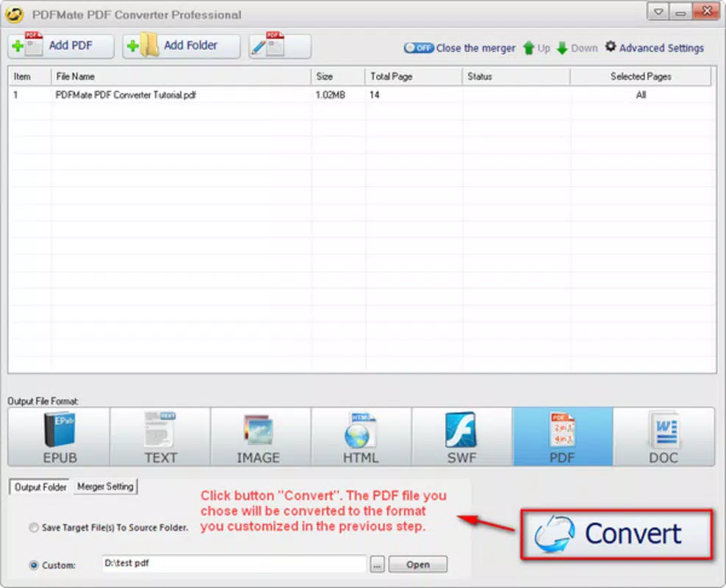The height and width of the screenshot is (588, 726).
Task: Choose Save Target File(s) To Source Folder
Action: [x=109, y=527]
